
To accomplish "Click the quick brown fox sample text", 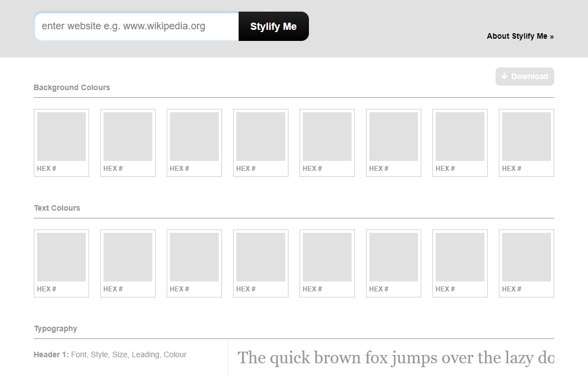I will pyautogui.click(x=395, y=358).
